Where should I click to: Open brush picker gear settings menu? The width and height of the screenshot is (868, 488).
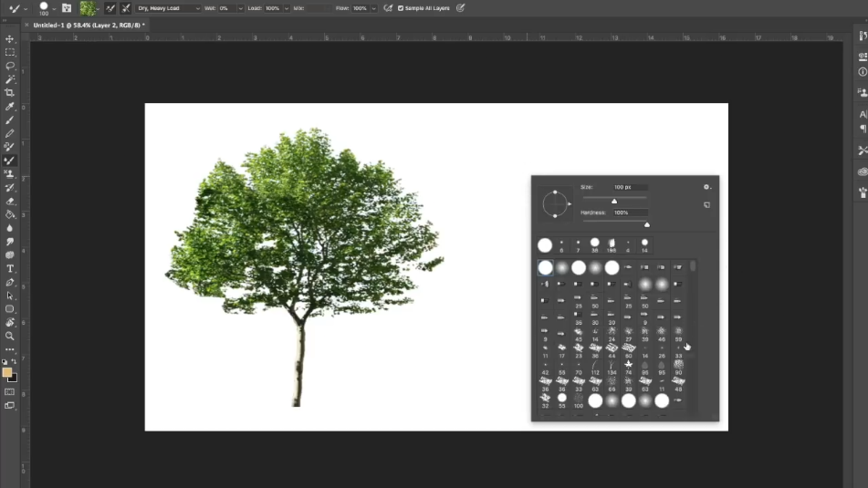(706, 187)
